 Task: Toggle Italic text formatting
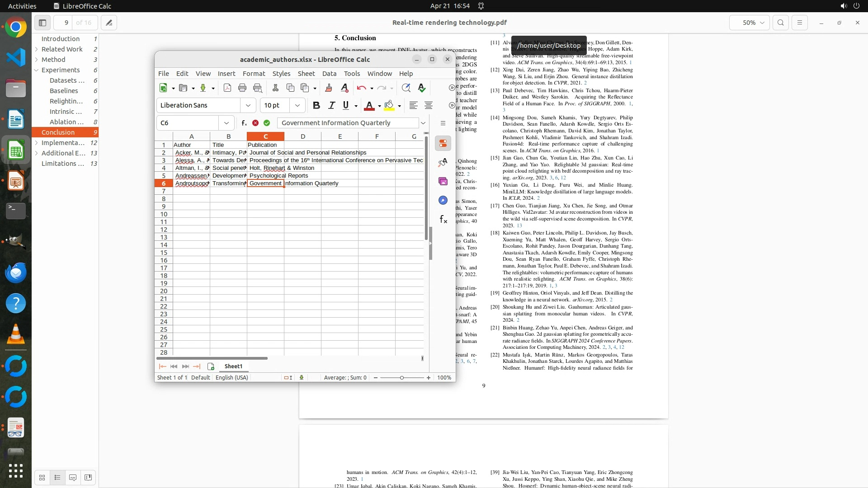point(331,105)
